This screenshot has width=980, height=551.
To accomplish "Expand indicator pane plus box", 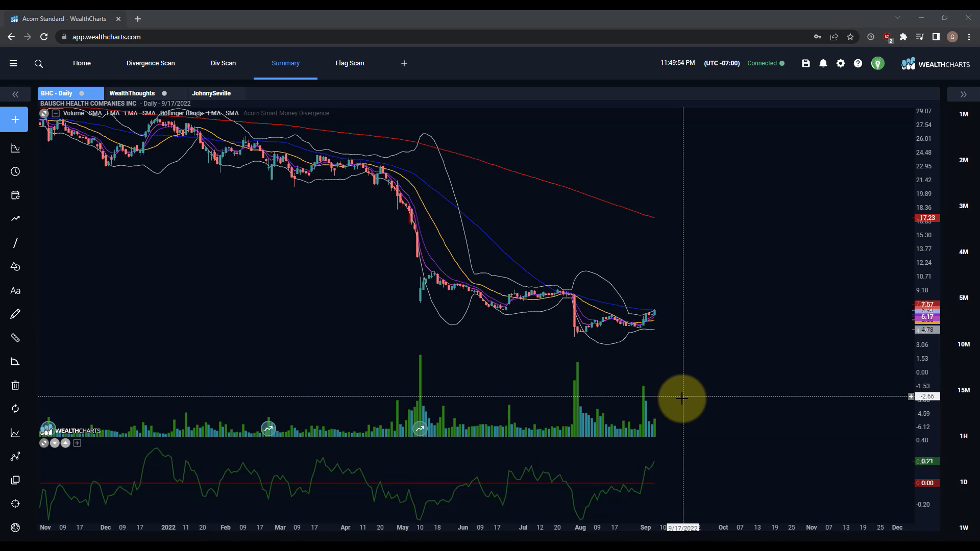I will tap(77, 443).
